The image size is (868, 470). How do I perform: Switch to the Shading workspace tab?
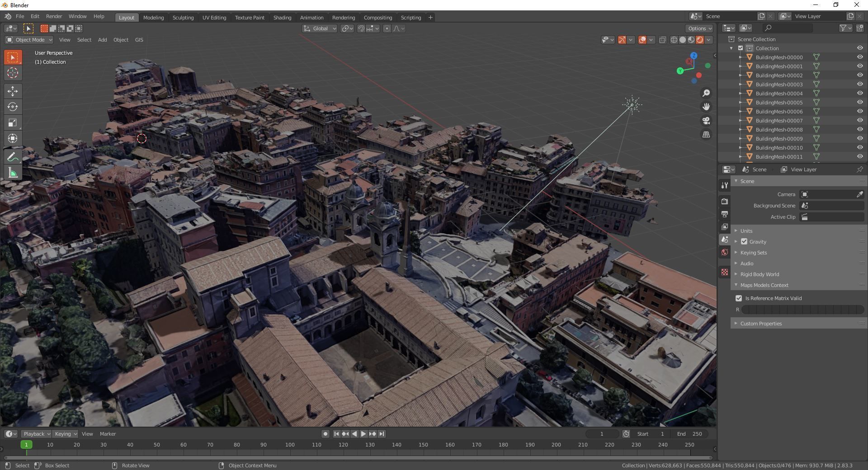(x=282, y=18)
